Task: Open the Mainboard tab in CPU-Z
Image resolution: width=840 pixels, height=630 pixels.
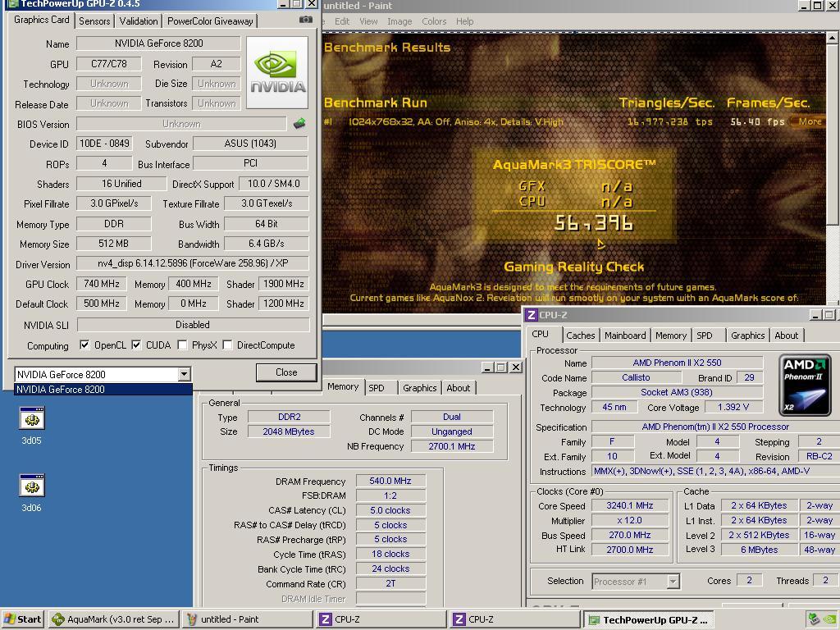Action: 624,336
